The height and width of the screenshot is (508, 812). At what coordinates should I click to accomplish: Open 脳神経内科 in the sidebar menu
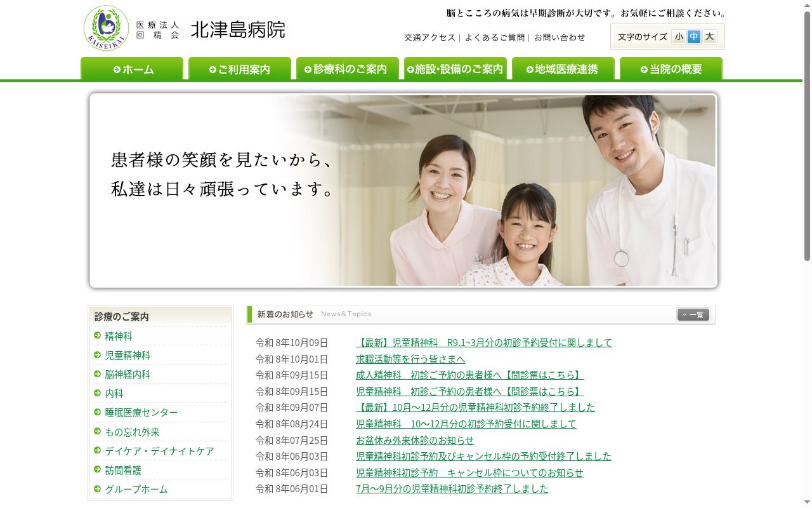(x=128, y=374)
